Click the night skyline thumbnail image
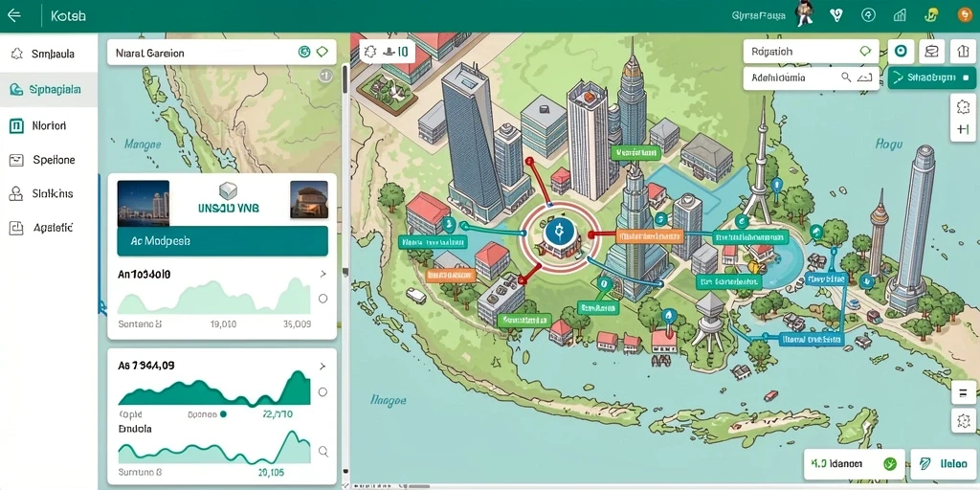Viewport: 980px width, 490px height. [144, 203]
